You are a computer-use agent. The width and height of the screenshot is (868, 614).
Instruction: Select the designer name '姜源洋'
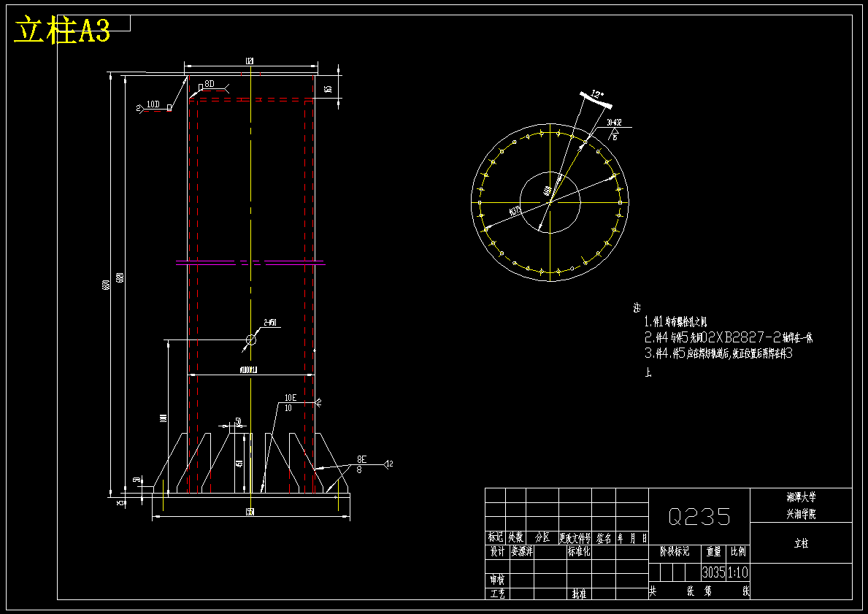tap(521, 551)
